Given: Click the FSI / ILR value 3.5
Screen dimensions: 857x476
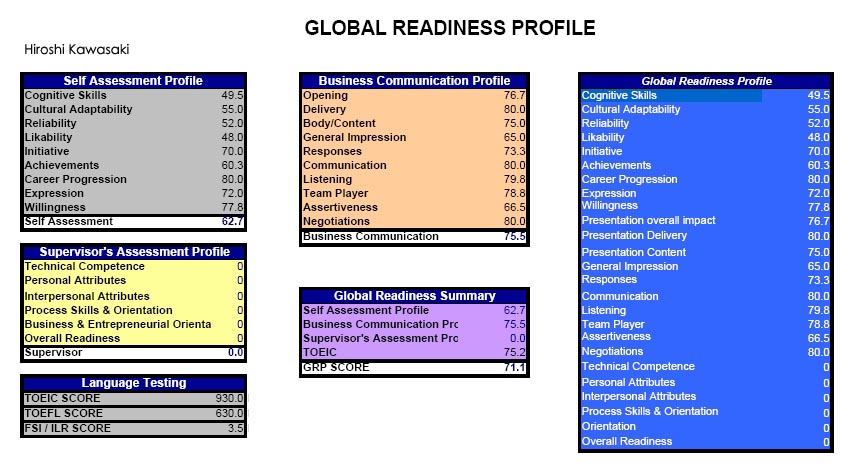Looking at the screenshot, I should pos(236,428).
